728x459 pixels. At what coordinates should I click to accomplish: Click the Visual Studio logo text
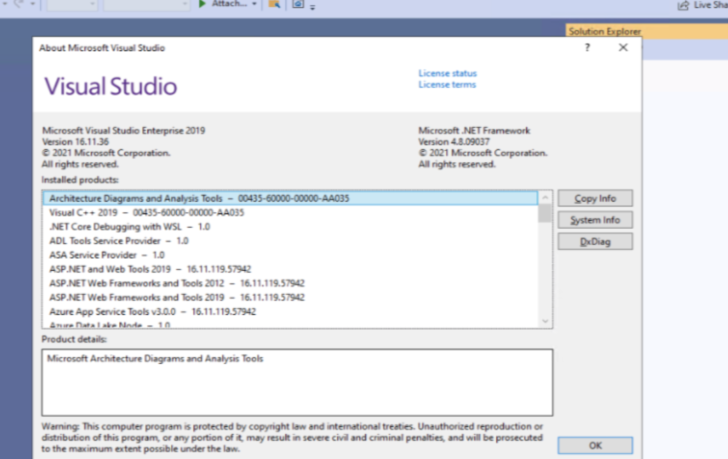pyautogui.click(x=110, y=86)
